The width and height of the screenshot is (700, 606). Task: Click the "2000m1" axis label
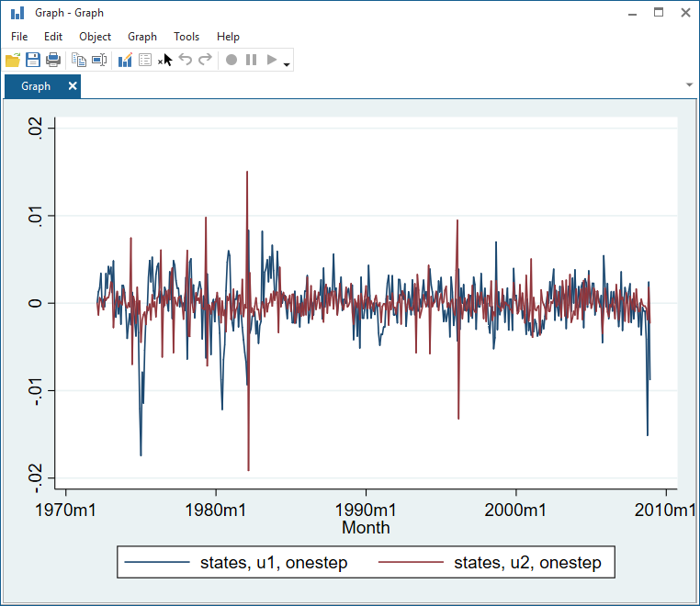click(515, 510)
